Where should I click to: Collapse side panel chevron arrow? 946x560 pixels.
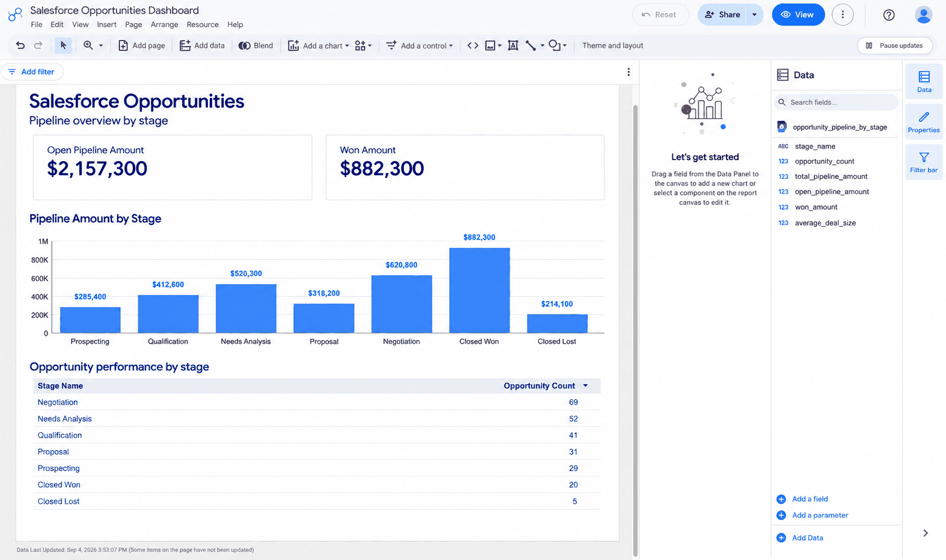tap(925, 533)
